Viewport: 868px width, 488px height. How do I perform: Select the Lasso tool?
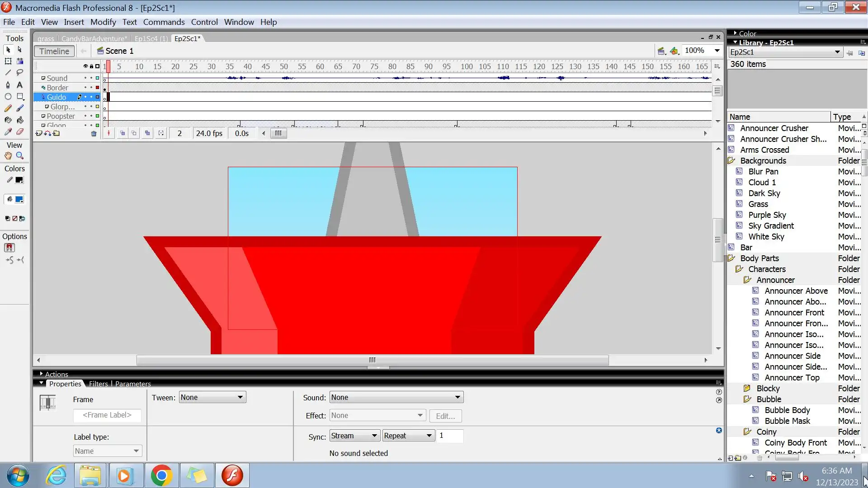point(20,72)
